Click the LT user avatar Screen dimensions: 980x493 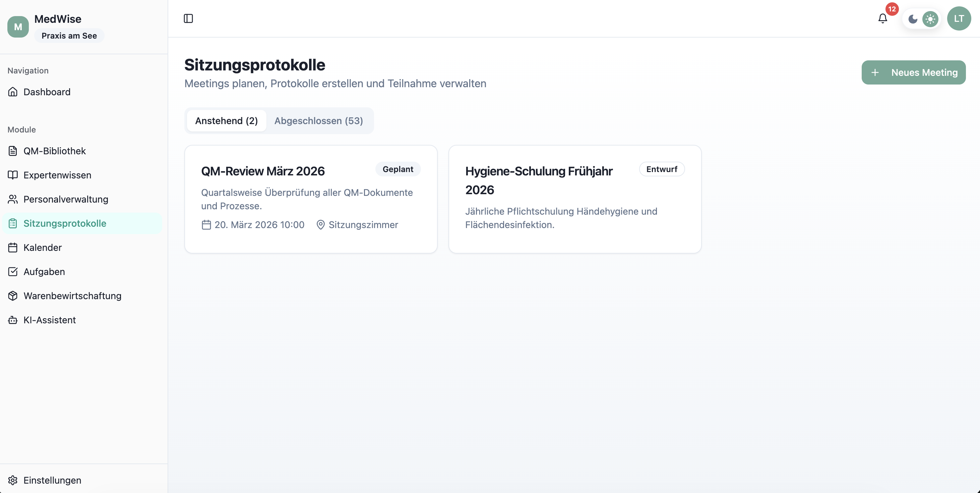[x=959, y=18]
